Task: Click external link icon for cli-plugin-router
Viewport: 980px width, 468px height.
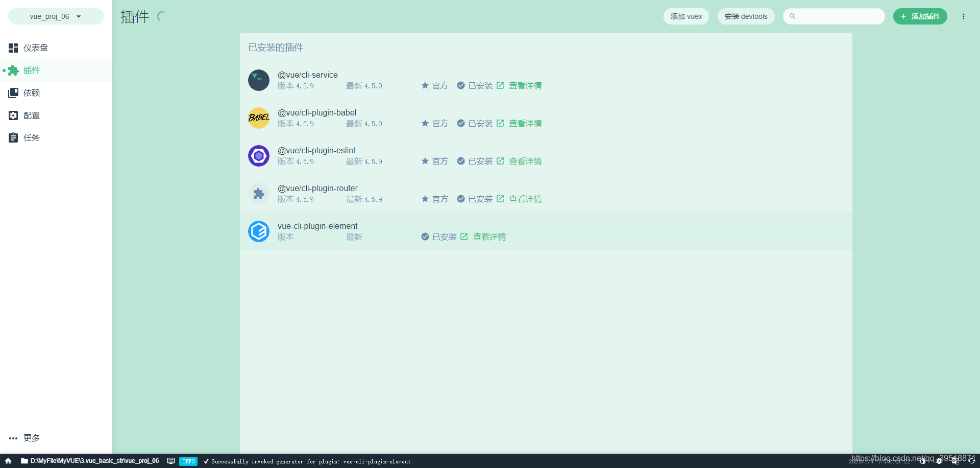Action: coord(500,199)
